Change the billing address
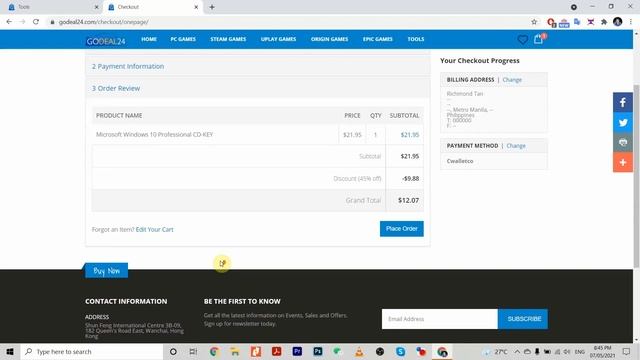 point(512,80)
